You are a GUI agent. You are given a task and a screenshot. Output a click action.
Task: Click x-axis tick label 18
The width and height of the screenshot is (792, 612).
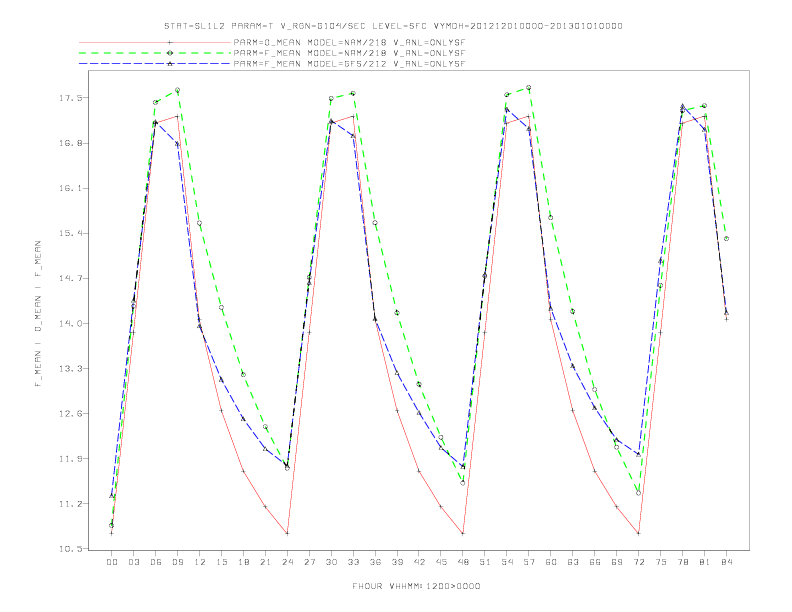[243, 562]
